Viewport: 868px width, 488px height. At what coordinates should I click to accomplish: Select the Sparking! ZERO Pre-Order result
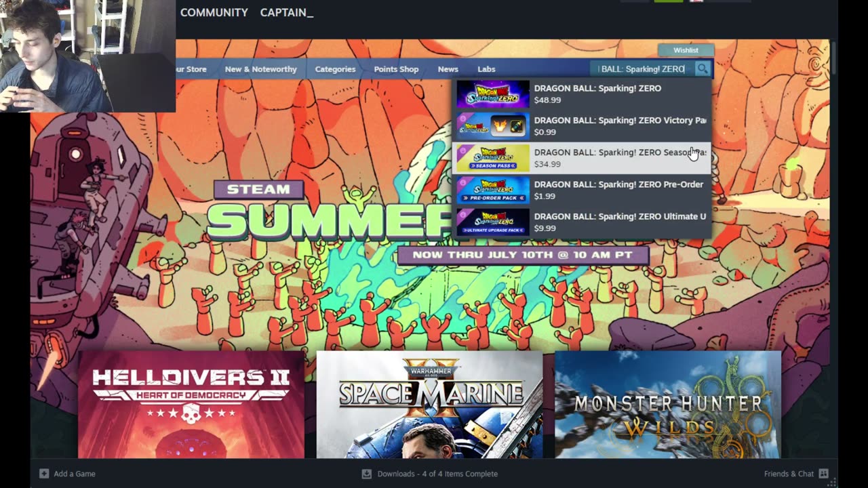(x=582, y=190)
